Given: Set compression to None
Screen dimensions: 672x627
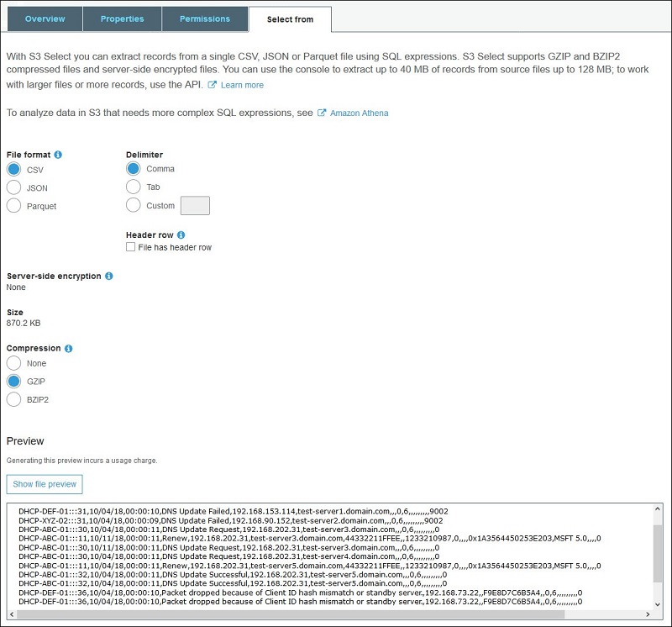Looking at the screenshot, I should coord(13,363).
